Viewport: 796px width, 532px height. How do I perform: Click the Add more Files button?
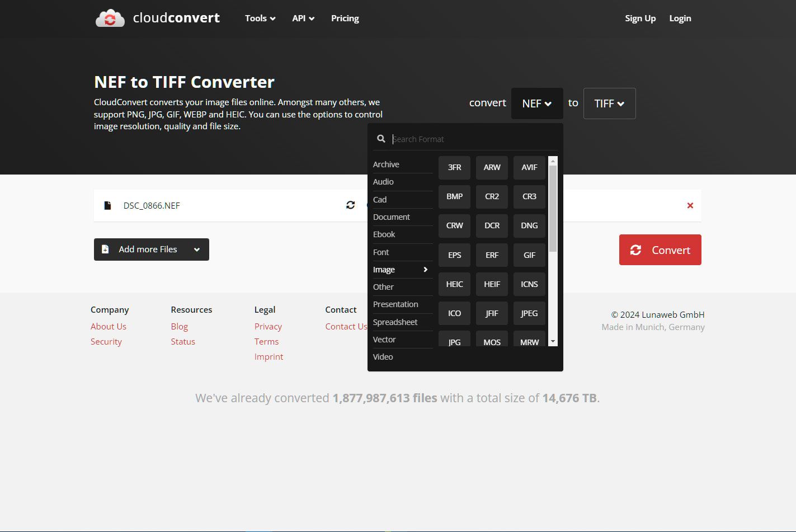point(152,249)
